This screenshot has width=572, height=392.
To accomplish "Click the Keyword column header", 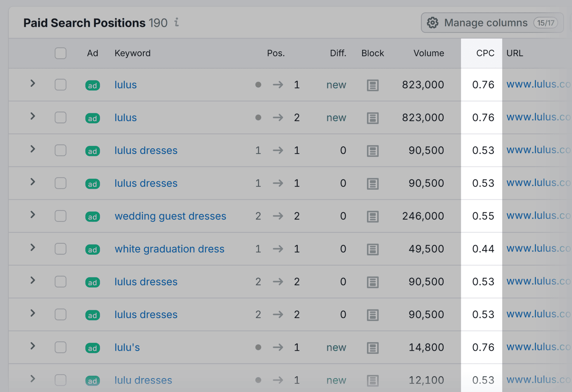I will click(133, 53).
